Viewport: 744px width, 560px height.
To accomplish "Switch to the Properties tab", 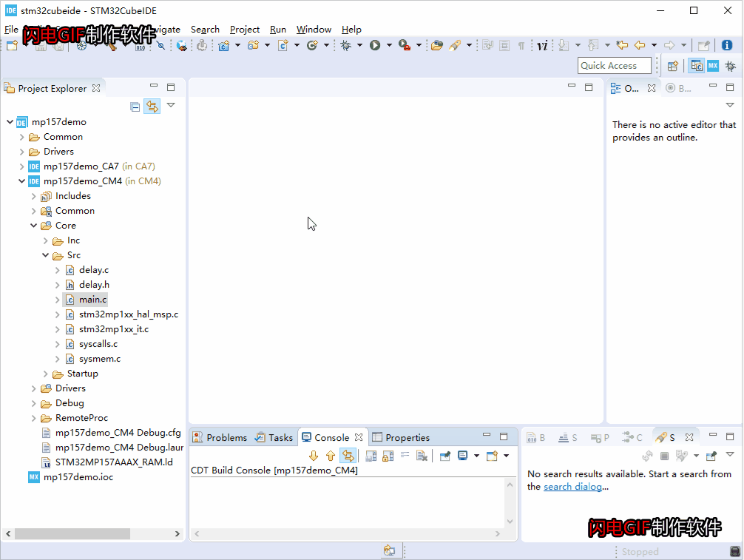I will (x=402, y=437).
